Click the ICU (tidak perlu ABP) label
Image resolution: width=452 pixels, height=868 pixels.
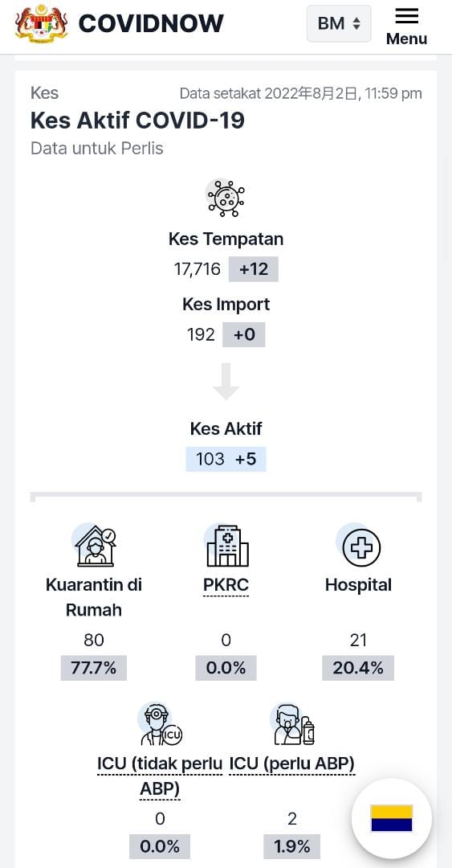[160, 777]
